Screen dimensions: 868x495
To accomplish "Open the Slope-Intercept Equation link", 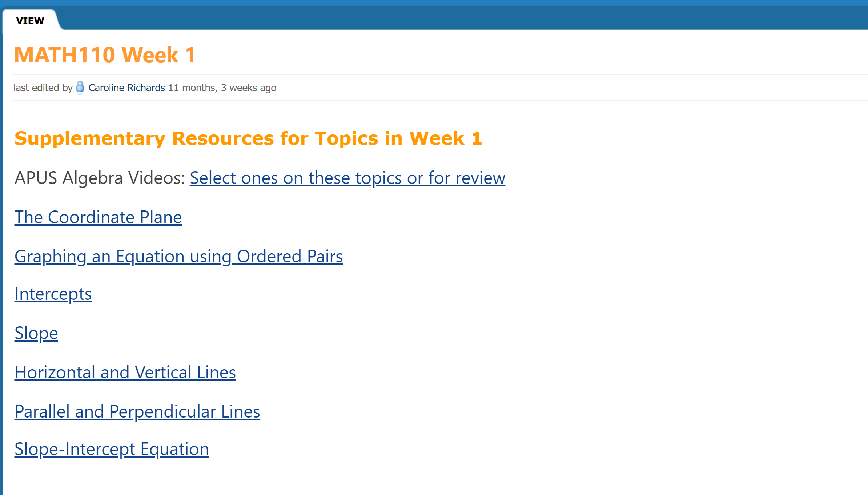I will click(112, 449).
